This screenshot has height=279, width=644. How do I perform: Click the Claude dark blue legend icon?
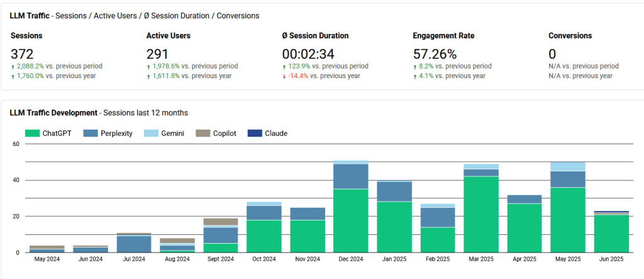[x=255, y=134]
